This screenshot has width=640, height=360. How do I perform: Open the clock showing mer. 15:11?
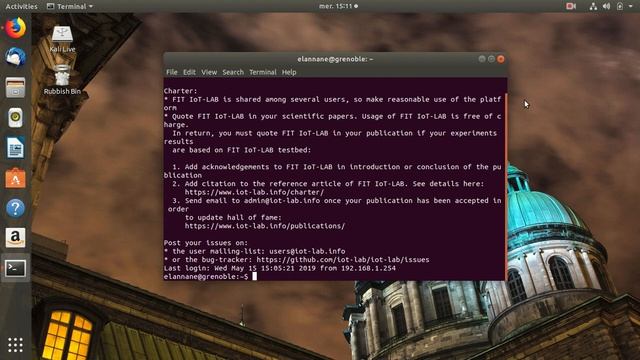pos(338,6)
